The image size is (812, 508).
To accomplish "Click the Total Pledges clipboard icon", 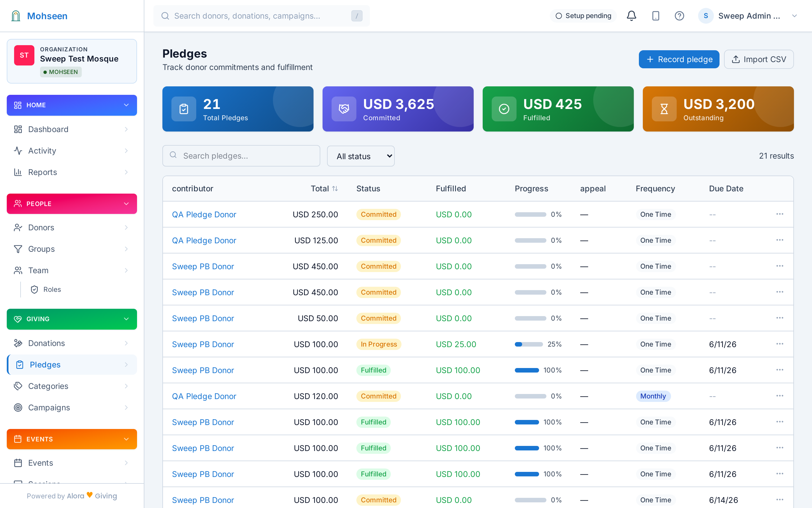I will (184, 109).
